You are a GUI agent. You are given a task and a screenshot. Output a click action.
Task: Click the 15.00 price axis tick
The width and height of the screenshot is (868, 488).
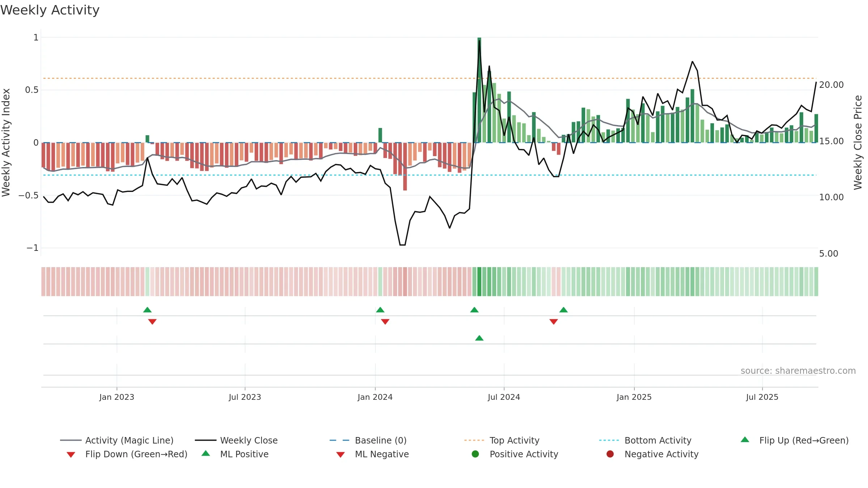831,141
